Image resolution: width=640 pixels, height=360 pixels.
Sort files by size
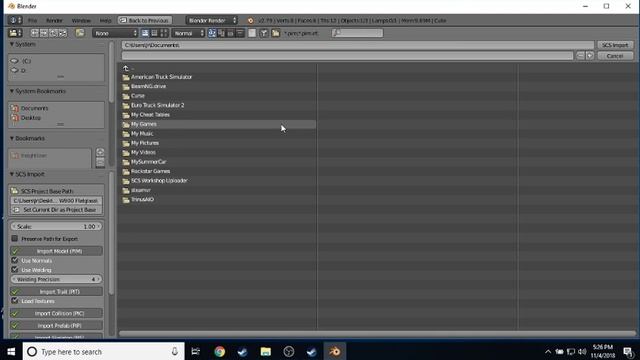click(x=240, y=33)
